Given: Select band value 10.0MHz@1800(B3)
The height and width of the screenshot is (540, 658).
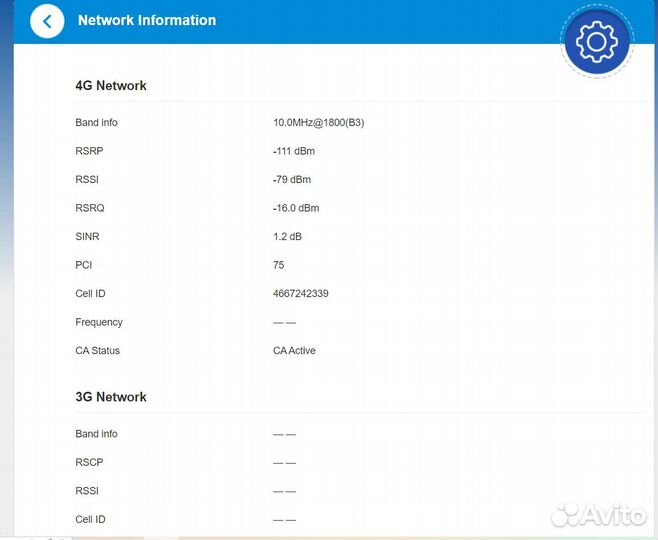Looking at the screenshot, I should pyautogui.click(x=319, y=123).
